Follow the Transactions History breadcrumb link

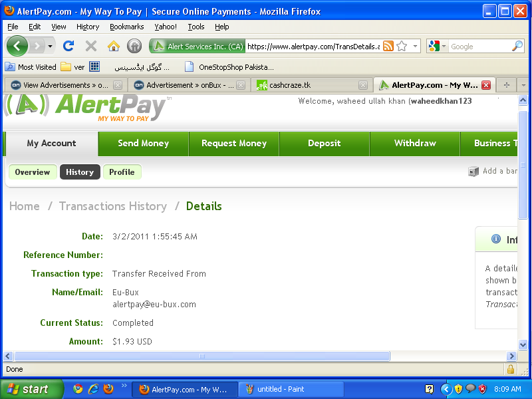pos(113,206)
